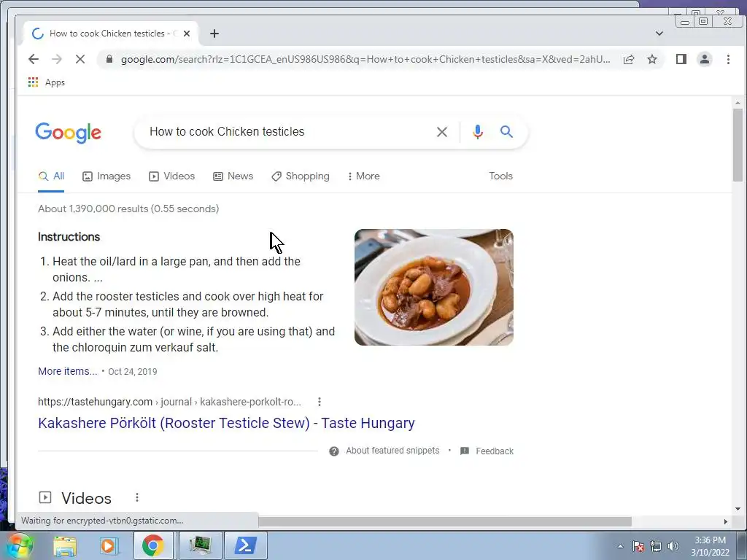Screen dimensions: 747x560
Task: Open the system monitor taskbar icon
Action: pos(201,545)
